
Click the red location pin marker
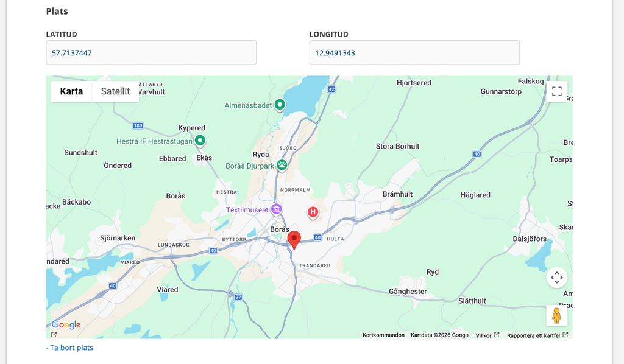294,239
